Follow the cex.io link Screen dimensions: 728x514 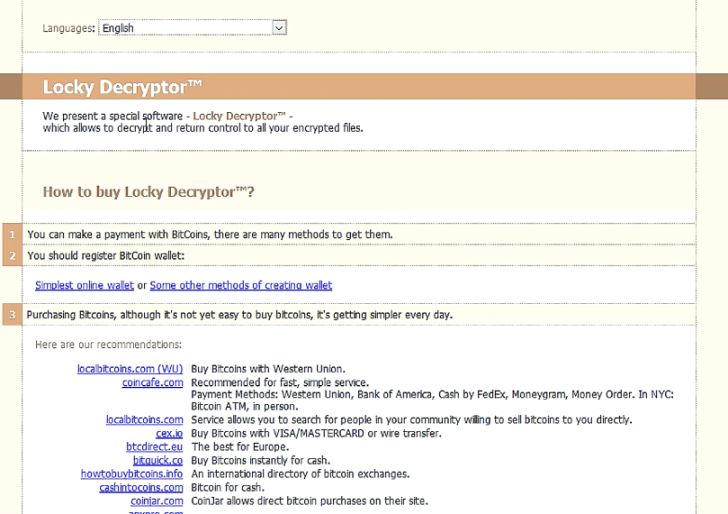(x=169, y=433)
